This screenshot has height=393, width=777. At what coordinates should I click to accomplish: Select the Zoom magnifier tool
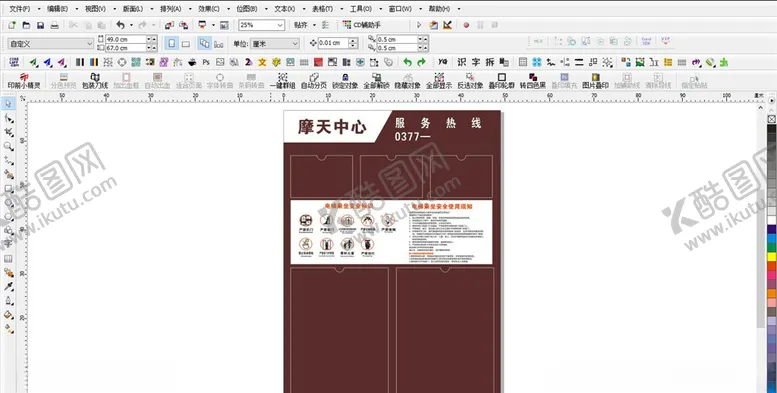pos(8,146)
